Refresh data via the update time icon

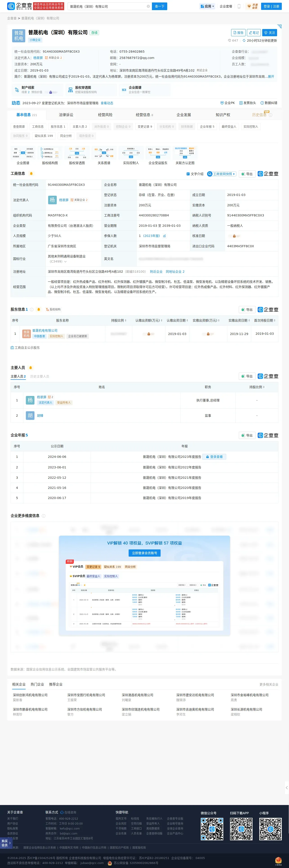244,40
